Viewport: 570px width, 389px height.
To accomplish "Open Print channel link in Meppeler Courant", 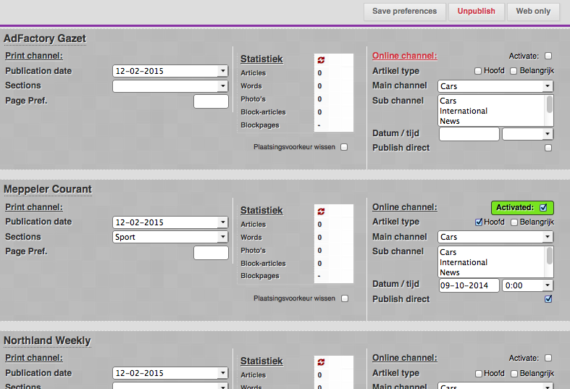I will click(x=34, y=207).
